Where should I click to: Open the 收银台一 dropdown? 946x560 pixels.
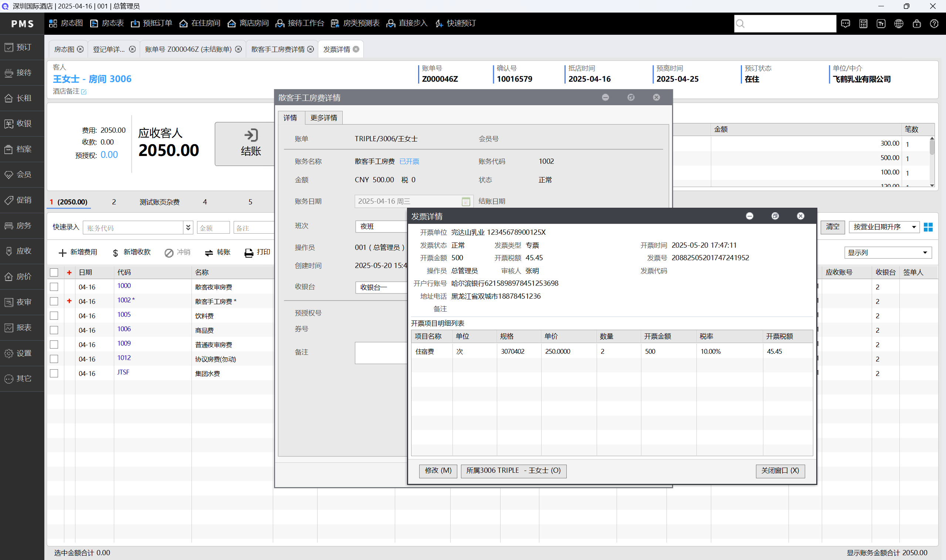point(381,287)
